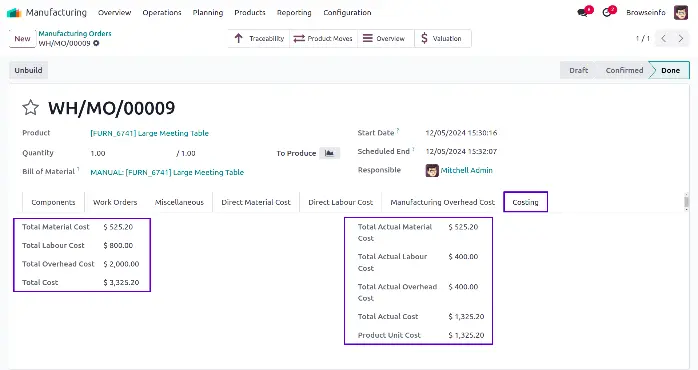Open the Valuation dollar button
Viewport: 698px width, 370px height.
tap(442, 38)
